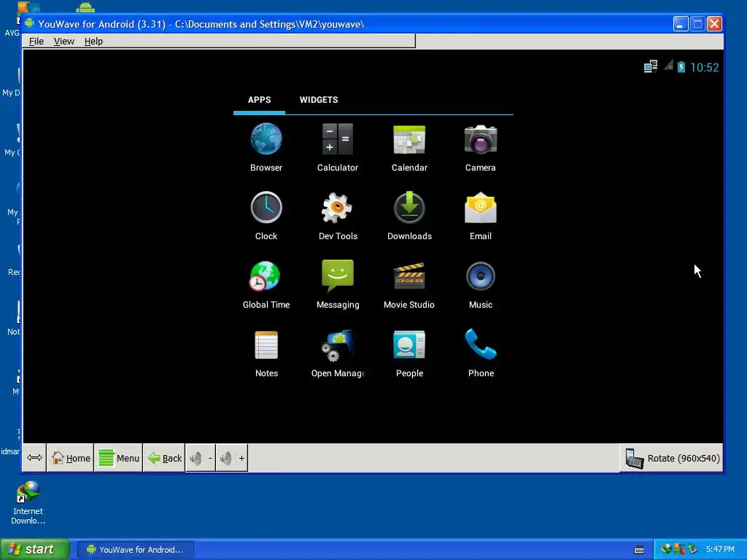Image resolution: width=747 pixels, height=560 pixels.
Task: Open the Clock app
Action: click(266, 216)
